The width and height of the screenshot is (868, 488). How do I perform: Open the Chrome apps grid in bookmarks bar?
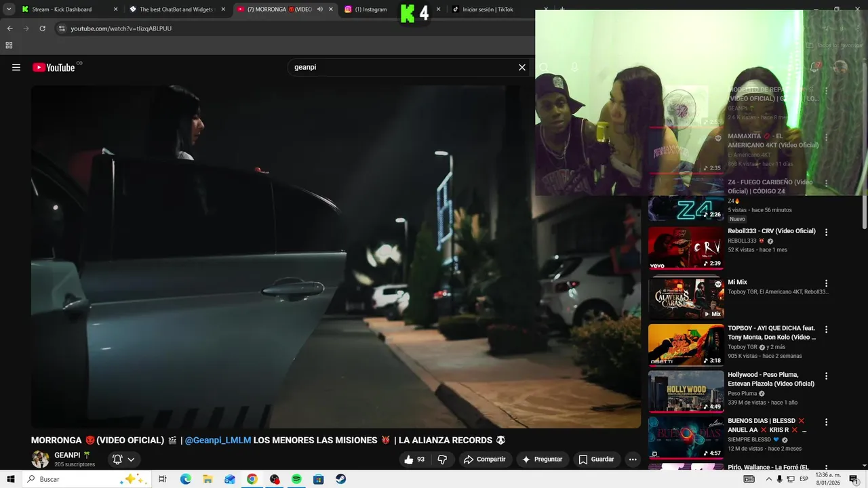pos(9,45)
